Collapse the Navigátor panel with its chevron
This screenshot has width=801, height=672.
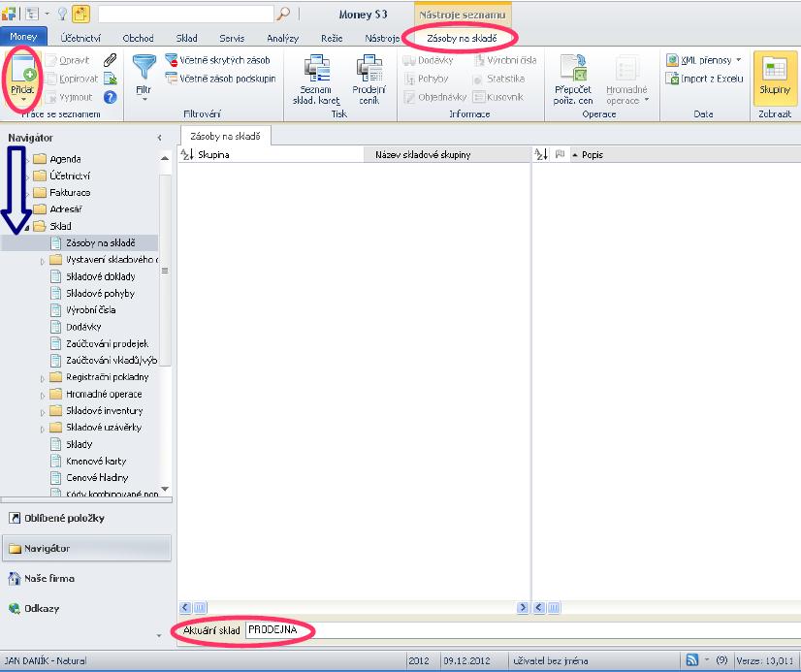(x=159, y=138)
